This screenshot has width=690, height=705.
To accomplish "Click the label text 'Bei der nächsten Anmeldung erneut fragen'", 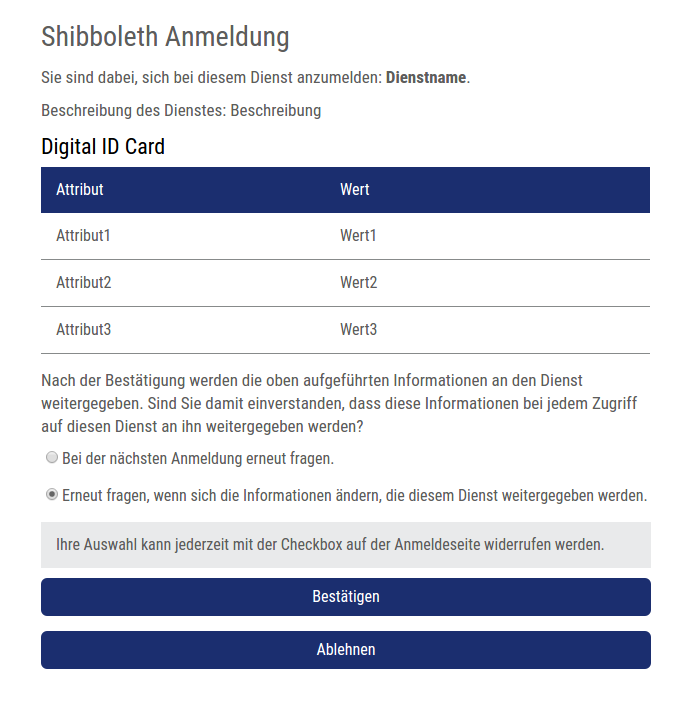I will (198, 459).
